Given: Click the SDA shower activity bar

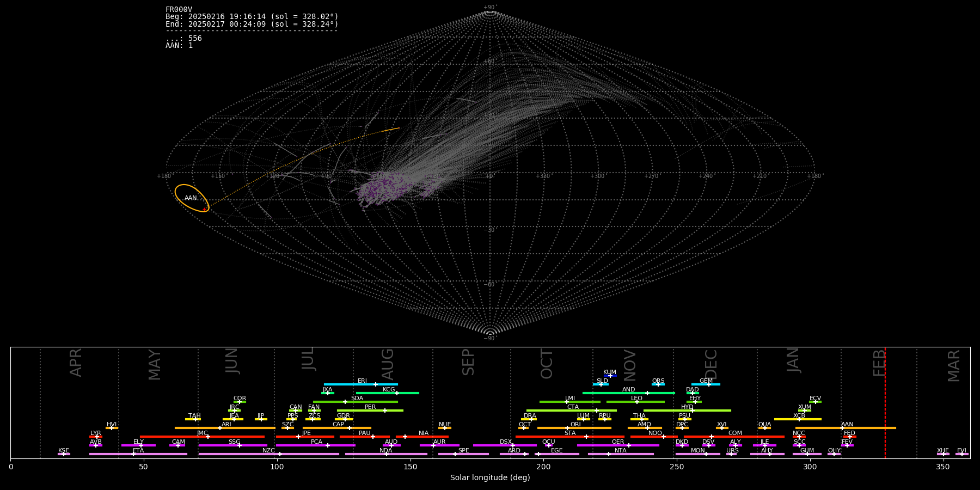Looking at the screenshot, I should click(x=356, y=402).
